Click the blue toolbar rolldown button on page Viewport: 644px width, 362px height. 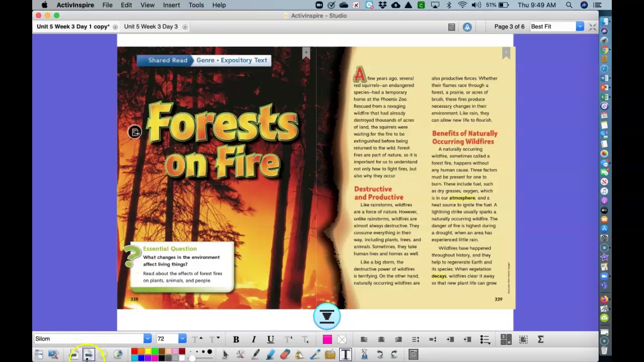coord(327,316)
